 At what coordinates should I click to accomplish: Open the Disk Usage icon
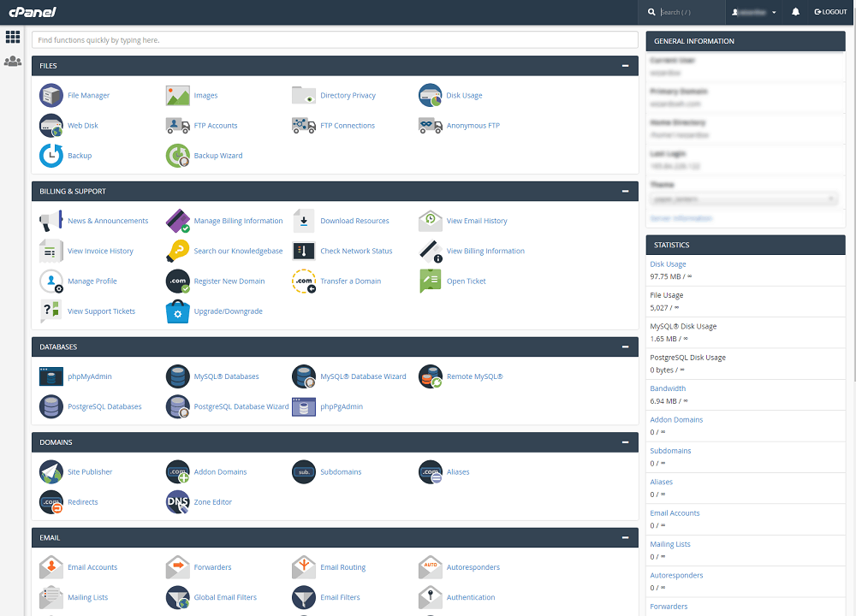(x=431, y=96)
